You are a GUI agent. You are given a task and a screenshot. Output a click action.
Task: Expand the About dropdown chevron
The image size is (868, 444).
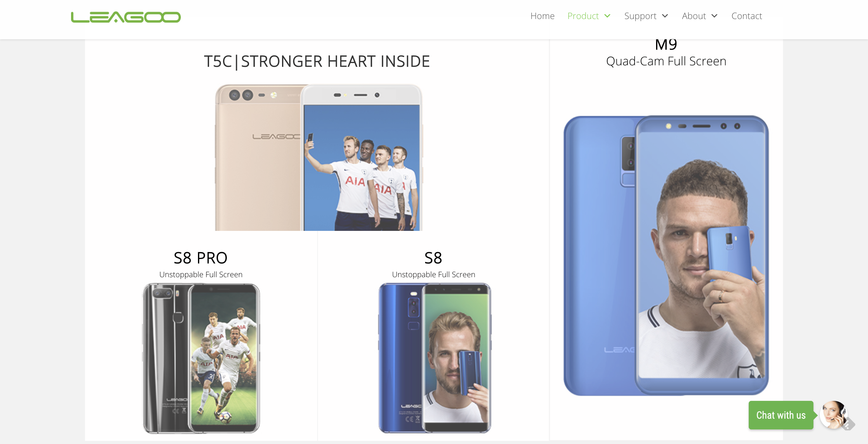click(x=714, y=16)
